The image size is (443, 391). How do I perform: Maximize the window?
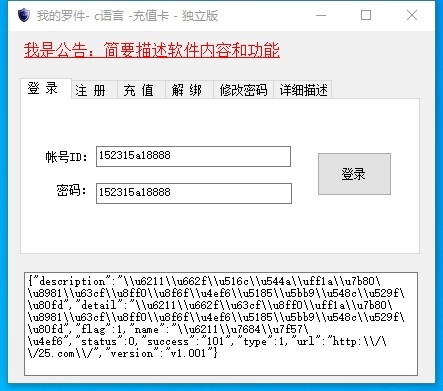tap(366, 15)
